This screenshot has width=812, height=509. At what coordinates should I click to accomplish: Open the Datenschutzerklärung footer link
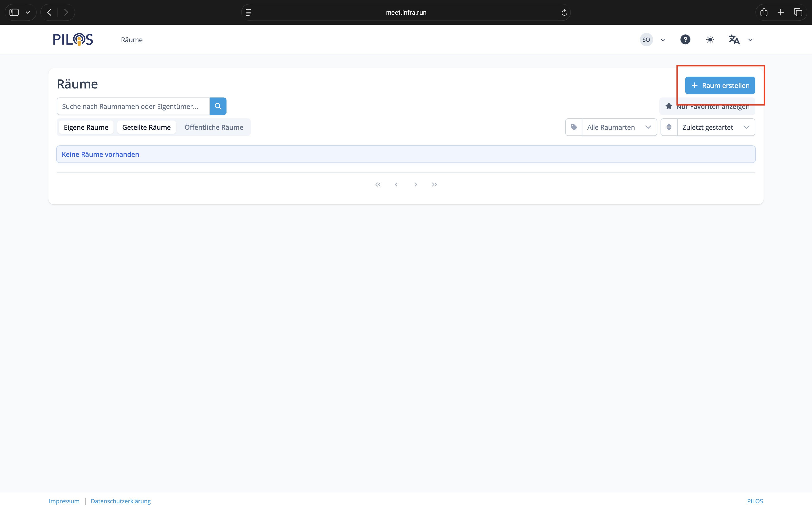[x=121, y=501]
